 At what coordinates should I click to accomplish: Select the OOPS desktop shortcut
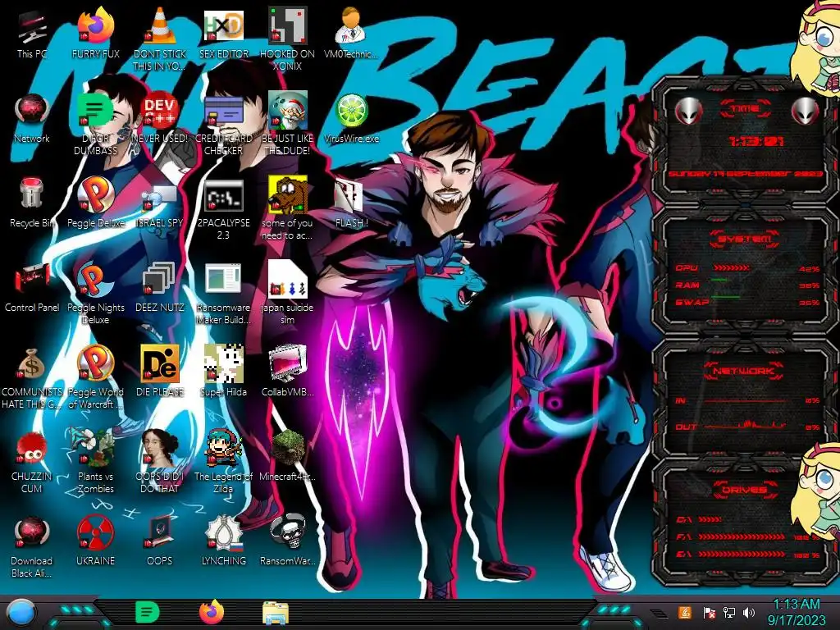point(160,541)
